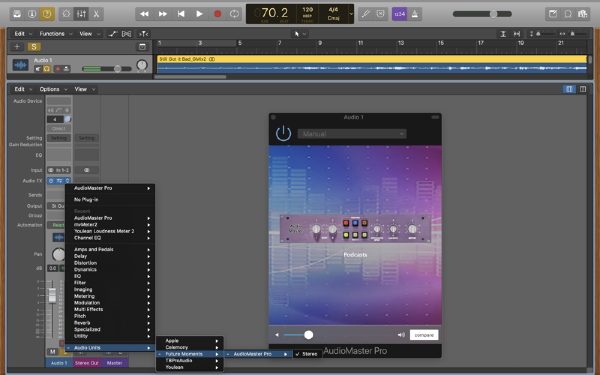600x375 pixels.
Task: Toggle input monitoring on Audio 1 track
Action: point(66,69)
